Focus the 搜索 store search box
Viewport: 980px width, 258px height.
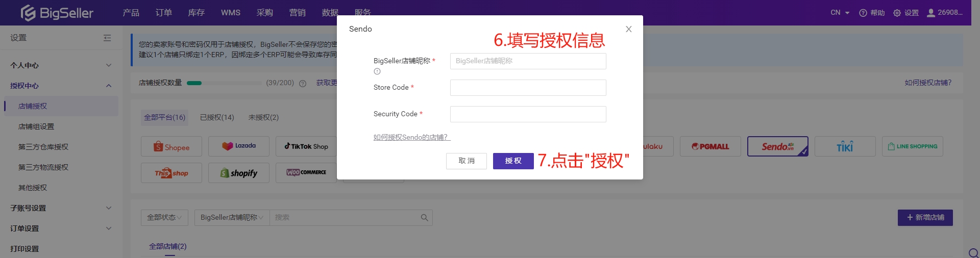point(345,218)
